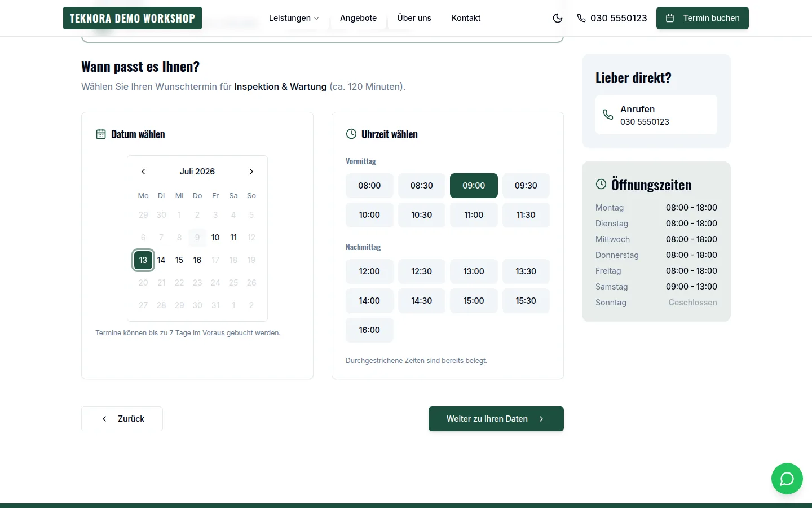Open the green chat bubble widget
Viewport: 812px width, 508px height.
click(787, 479)
